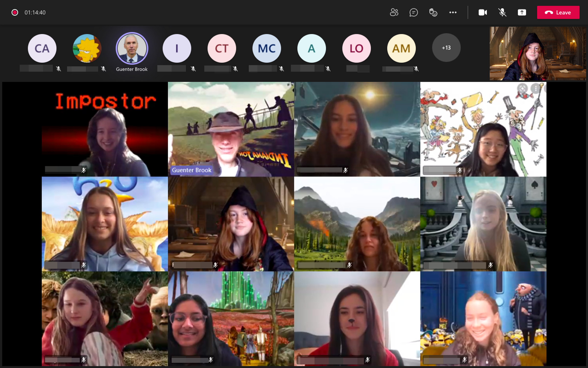This screenshot has width=588, height=368.
Task: Select the LO participant avatar
Action: pyautogui.click(x=356, y=48)
